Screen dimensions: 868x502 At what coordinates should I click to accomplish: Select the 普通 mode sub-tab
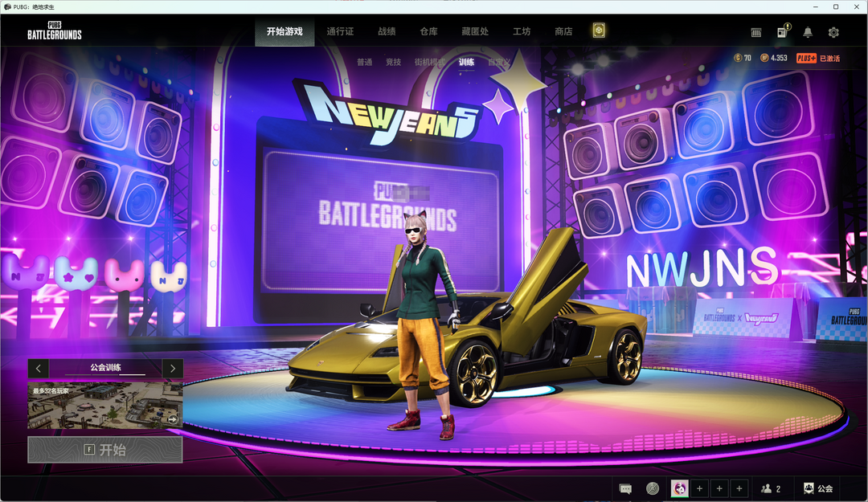364,62
